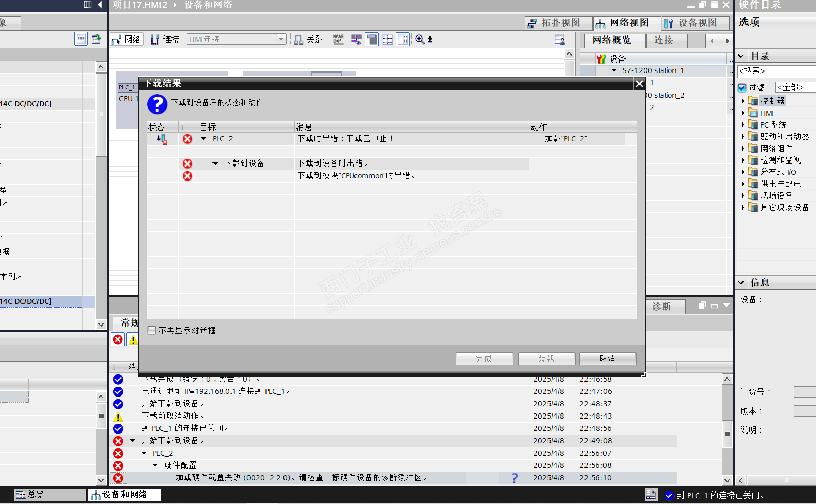Expand the 驱动和启动器 catalog folder
Viewport: 816px width, 504px height.
coord(743,137)
